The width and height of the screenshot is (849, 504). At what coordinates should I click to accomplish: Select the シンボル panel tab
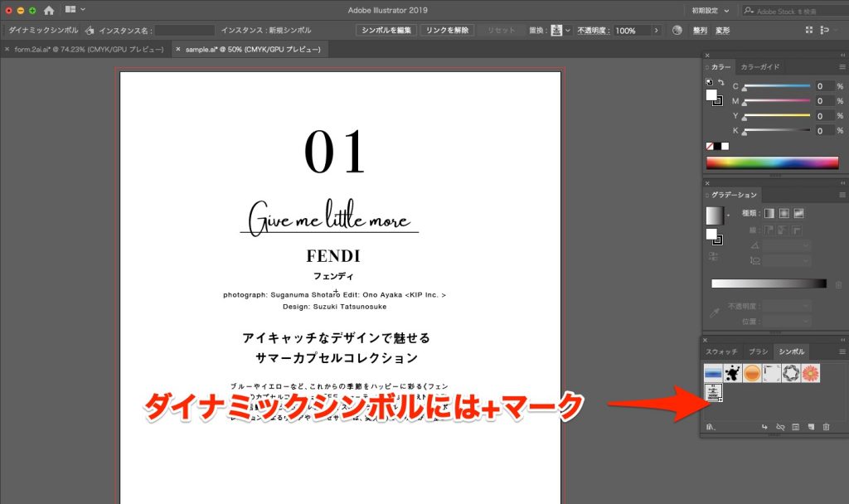[x=792, y=351]
